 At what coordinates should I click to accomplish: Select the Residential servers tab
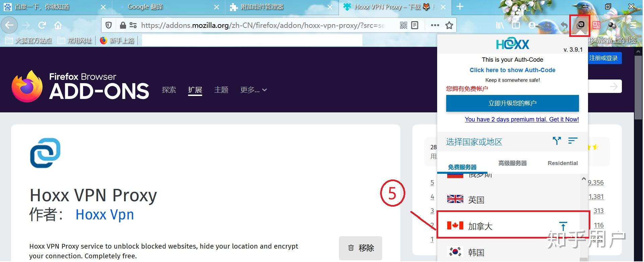click(x=563, y=163)
